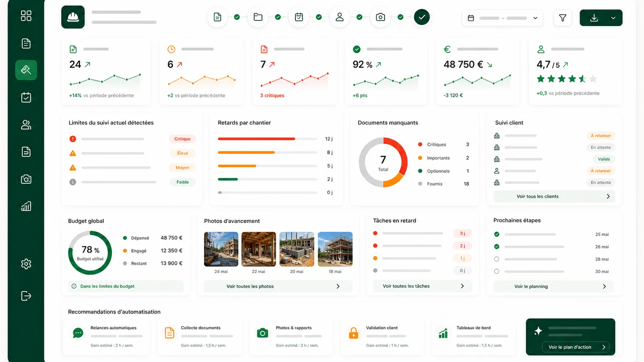Open the date range dropdown

[x=502, y=18]
